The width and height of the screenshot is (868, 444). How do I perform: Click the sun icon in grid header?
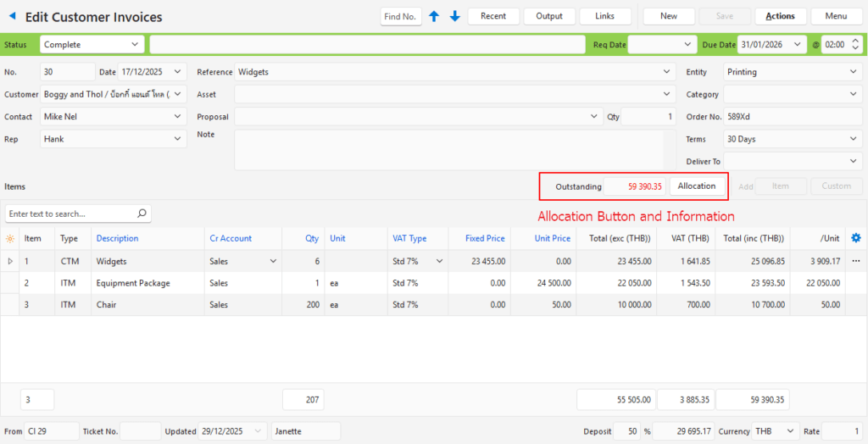10,239
